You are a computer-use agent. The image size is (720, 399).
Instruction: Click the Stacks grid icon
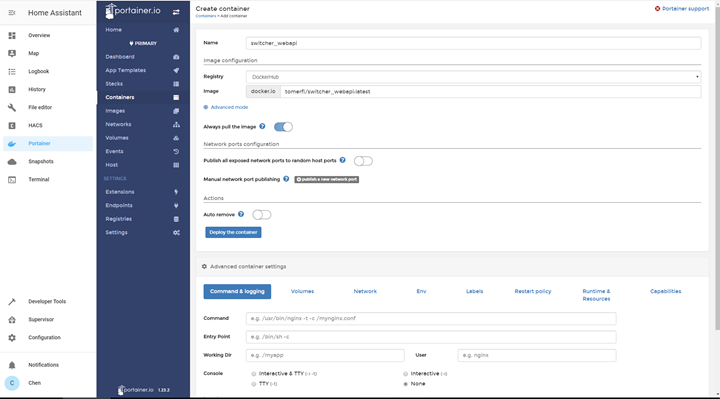(x=176, y=84)
